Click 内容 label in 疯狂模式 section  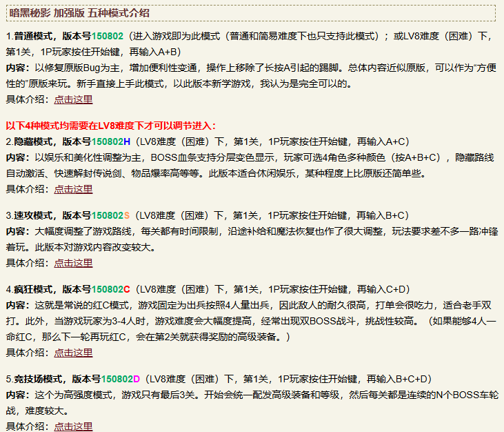(18, 305)
